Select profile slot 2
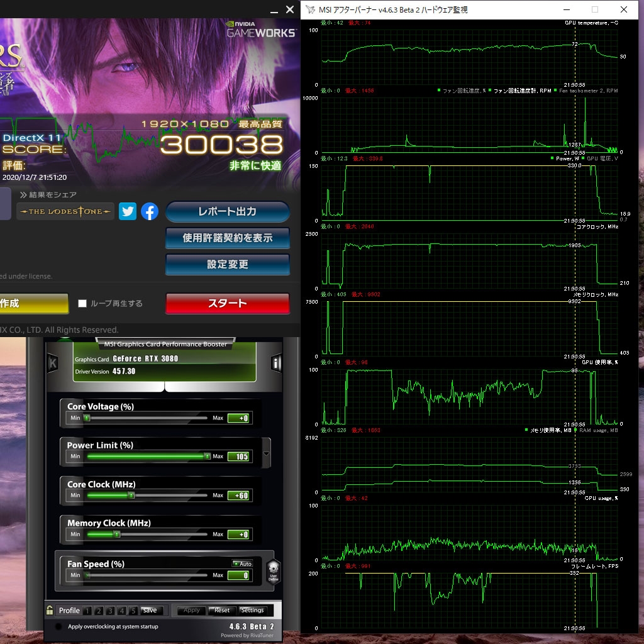This screenshot has width=644, height=644. point(99,610)
